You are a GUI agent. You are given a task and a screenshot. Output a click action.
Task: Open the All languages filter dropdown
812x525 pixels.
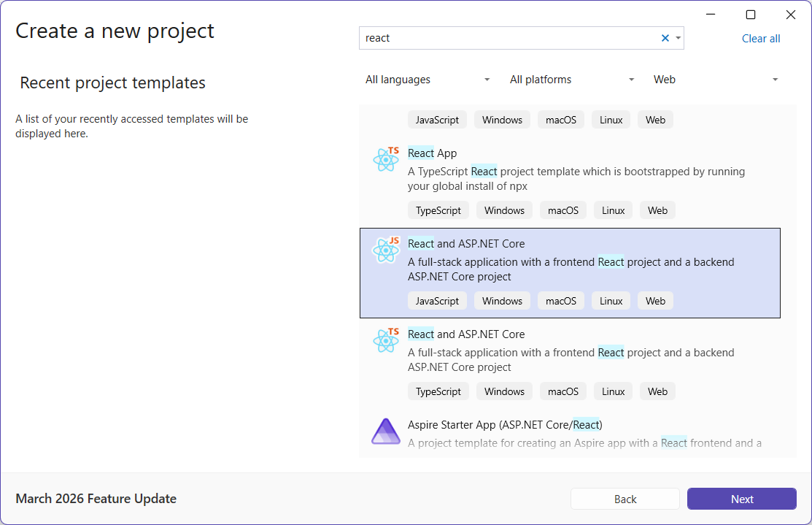428,80
